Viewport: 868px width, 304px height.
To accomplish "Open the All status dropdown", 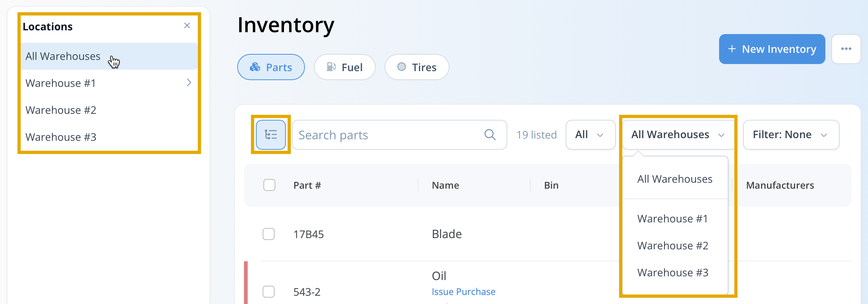I will pyautogui.click(x=590, y=135).
